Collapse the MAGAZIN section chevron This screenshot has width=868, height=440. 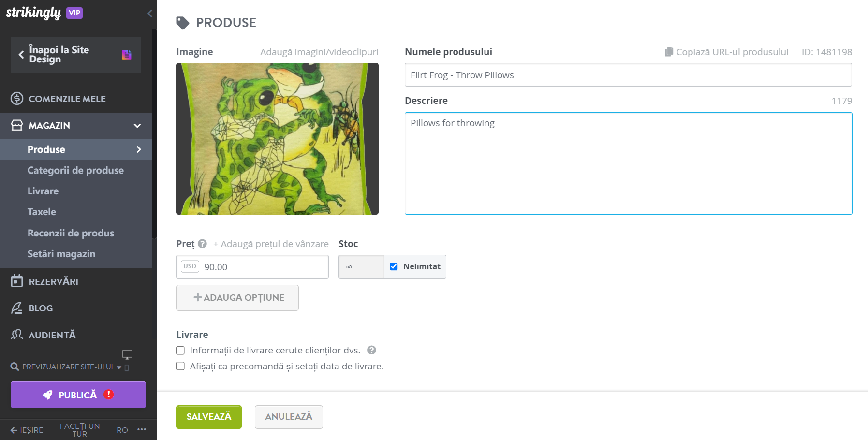click(x=137, y=126)
